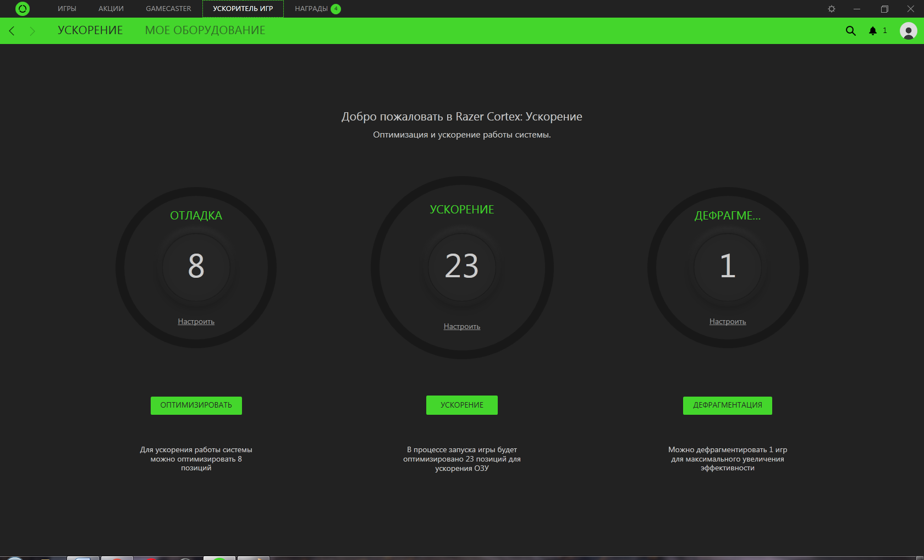Click the notification count 1
This screenshot has height=560, width=924.
click(x=885, y=31)
